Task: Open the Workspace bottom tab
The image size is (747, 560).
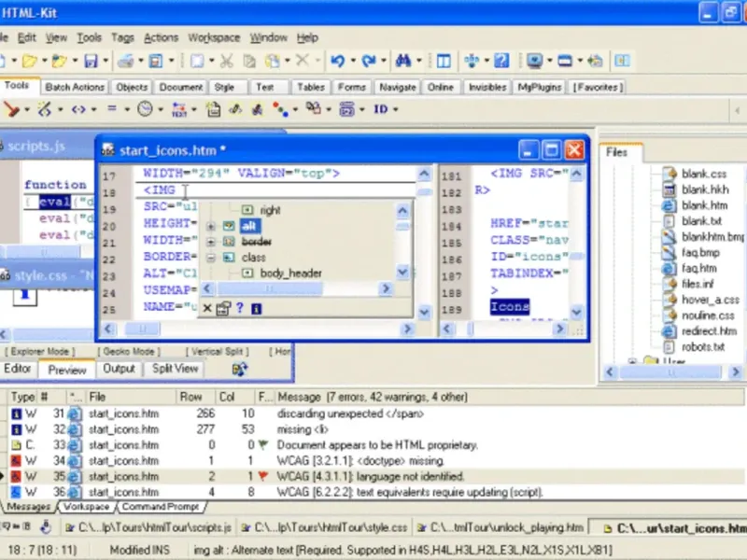Action: 86,507
